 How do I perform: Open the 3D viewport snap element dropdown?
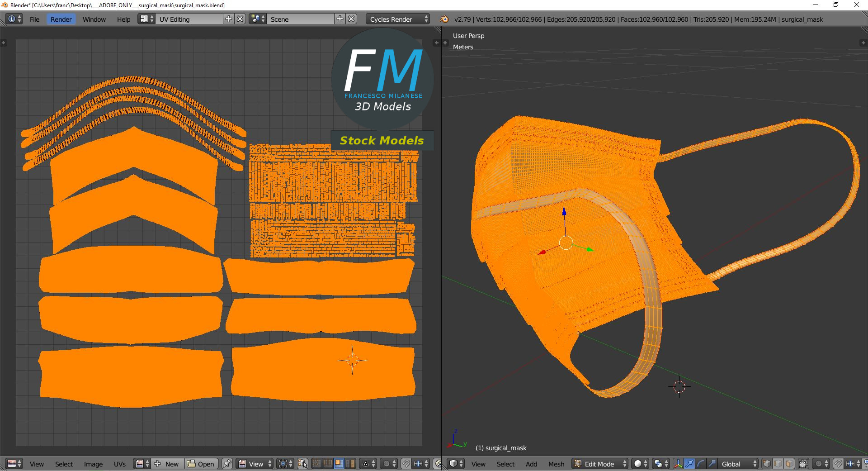(853, 464)
